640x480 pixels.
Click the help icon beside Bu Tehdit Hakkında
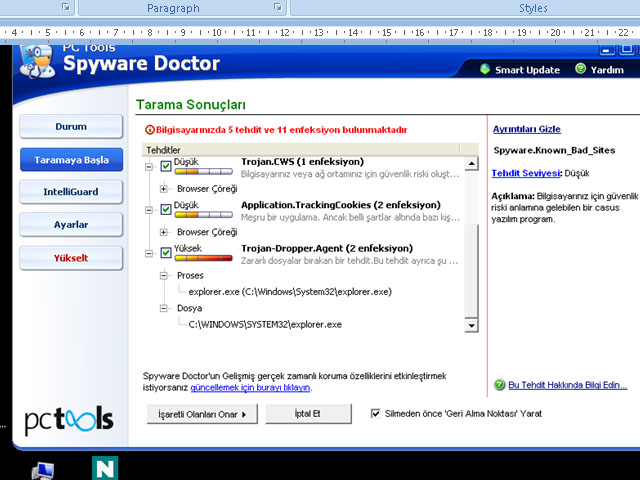point(499,385)
